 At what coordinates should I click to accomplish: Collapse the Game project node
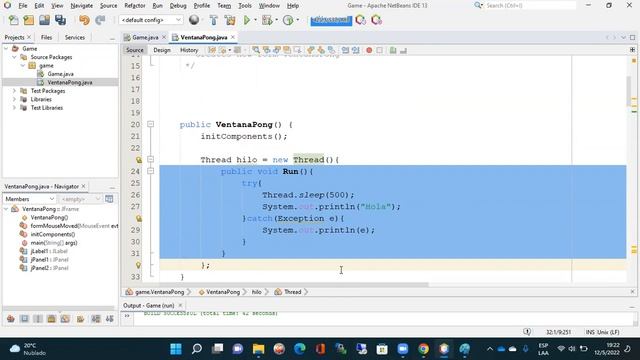(x=6, y=49)
